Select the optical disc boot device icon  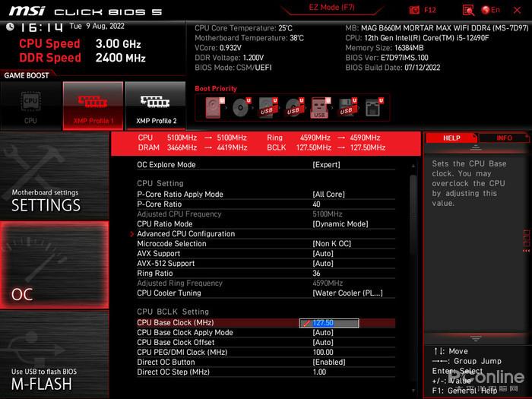pos(241,108)
